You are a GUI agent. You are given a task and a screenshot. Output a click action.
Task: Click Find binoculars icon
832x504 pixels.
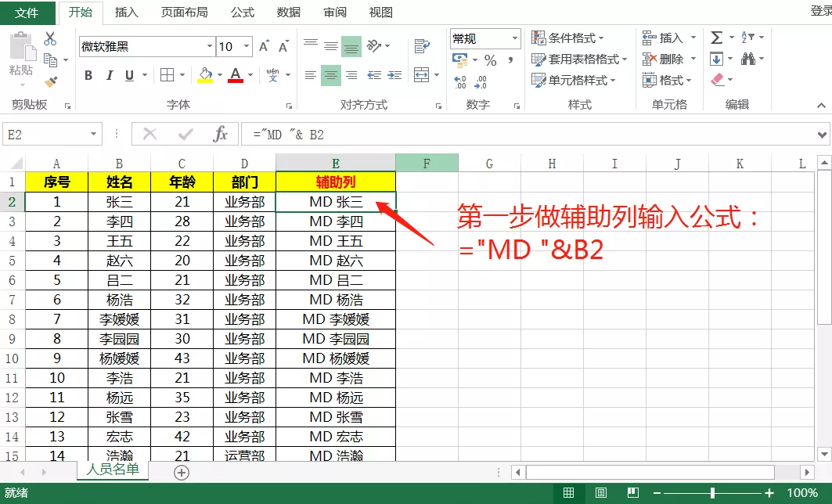748,59
